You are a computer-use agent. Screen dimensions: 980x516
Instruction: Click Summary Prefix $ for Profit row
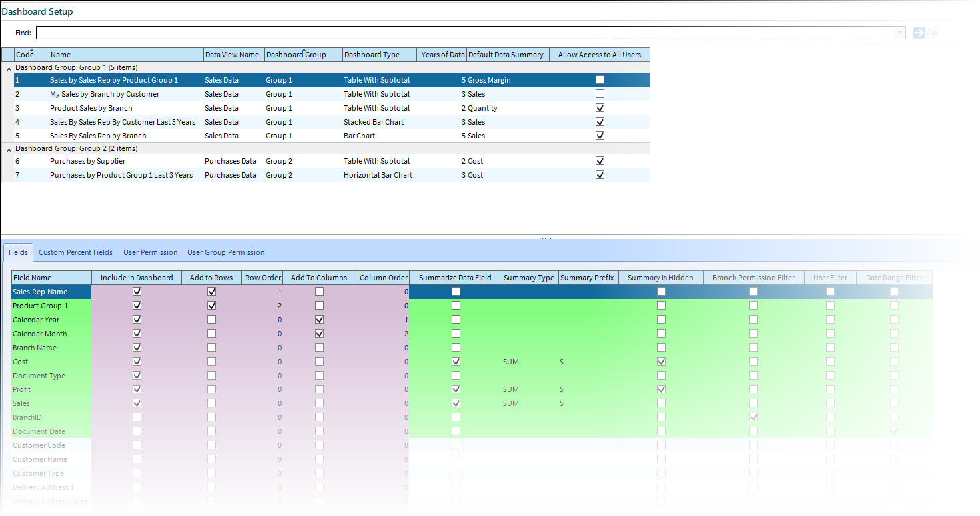coord(562,389)
